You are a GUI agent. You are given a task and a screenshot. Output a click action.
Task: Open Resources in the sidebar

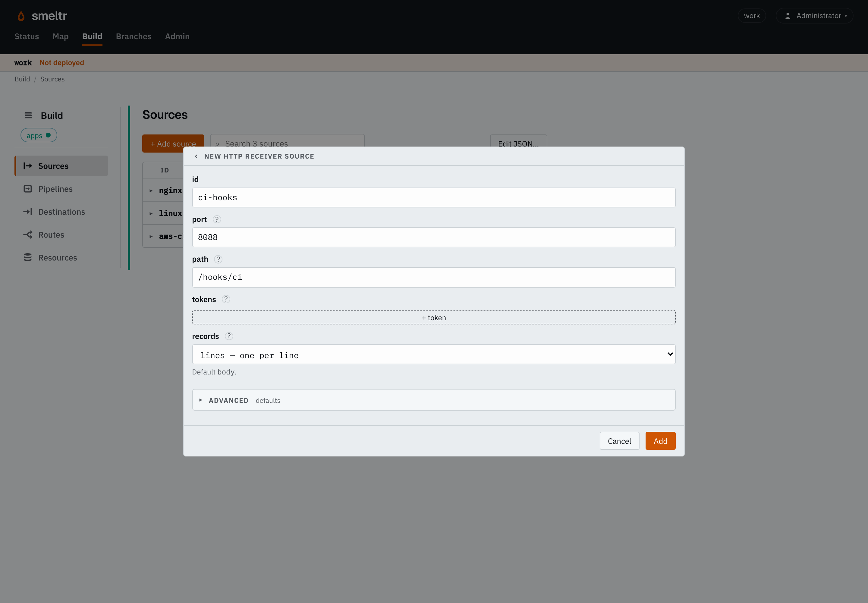click(x=61, y=258)
